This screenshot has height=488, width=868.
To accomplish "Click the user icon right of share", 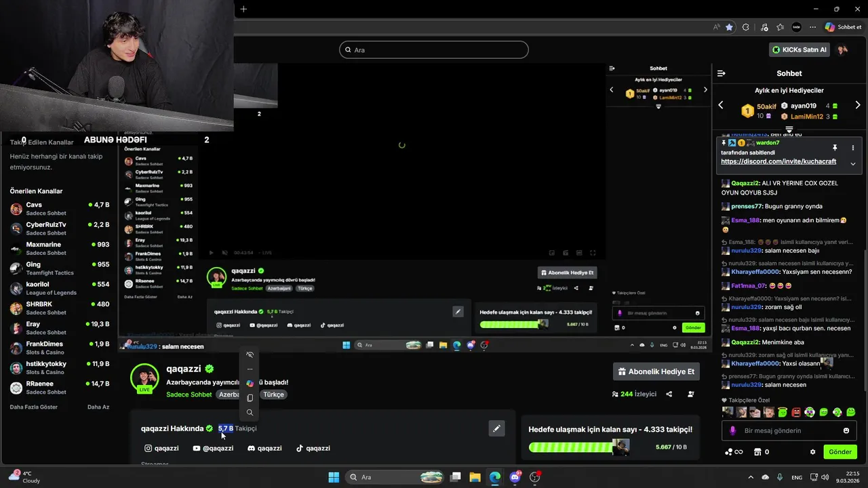I will click(x=691, y=394).
